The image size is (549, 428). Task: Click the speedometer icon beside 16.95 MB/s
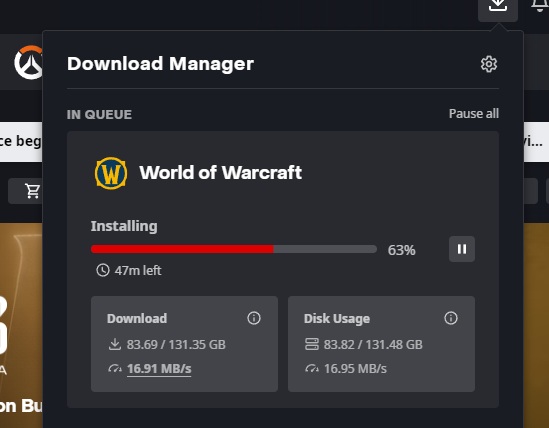tap(312, 368)
